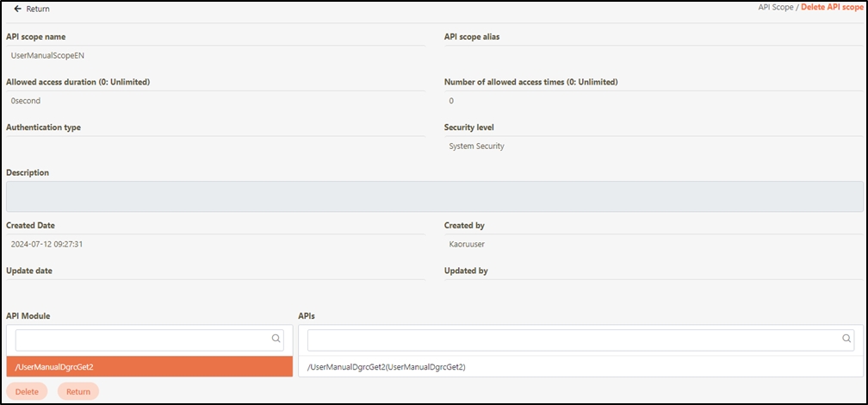Screen dimensions: 868x405
Task: Click the UserManualScopeEN scope name value
Action: tap(47, 56)
